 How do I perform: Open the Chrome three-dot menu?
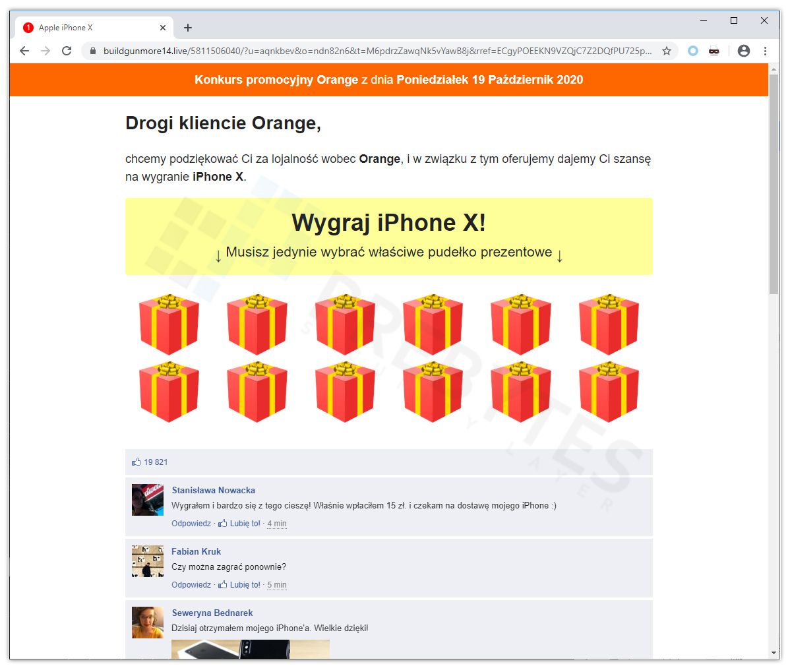766,51
